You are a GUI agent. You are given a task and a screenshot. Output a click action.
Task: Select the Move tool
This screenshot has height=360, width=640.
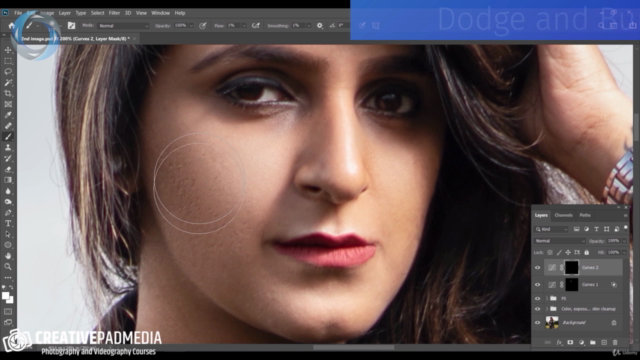(x=8, y=50)
